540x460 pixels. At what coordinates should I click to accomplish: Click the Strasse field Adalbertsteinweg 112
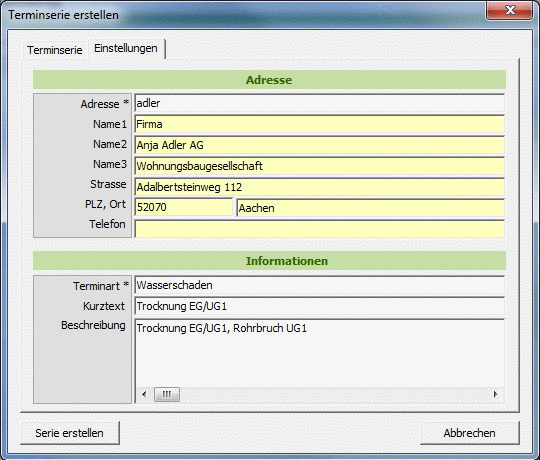coord(319,187)
